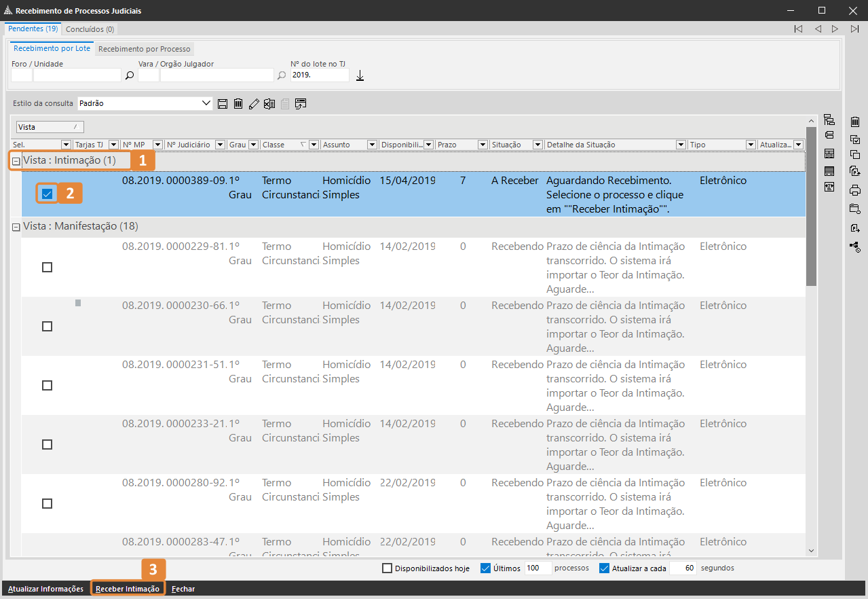Click the Atualizar Informações button
868x599 pixels.
[x=45, y=589]
